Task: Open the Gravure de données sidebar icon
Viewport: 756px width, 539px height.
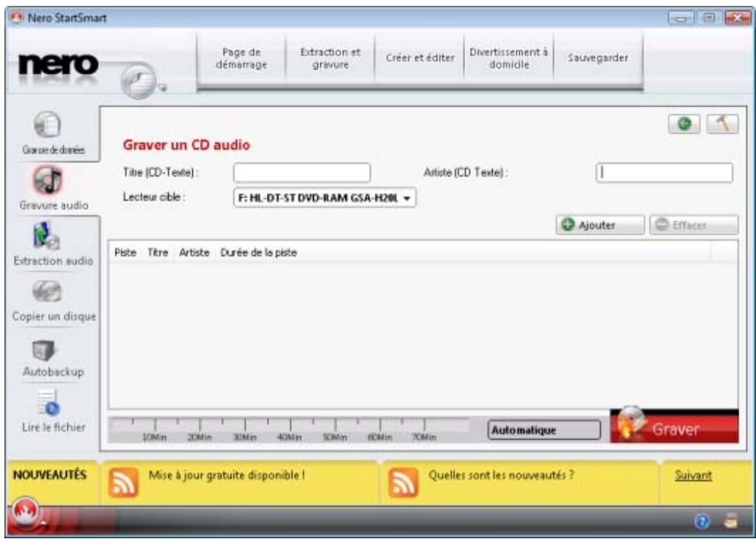Action: [48, 125]
